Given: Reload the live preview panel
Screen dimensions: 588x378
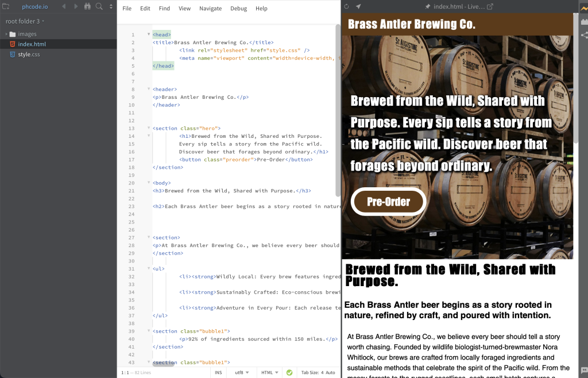Looking at the screenshot, I should pos(347,6).
